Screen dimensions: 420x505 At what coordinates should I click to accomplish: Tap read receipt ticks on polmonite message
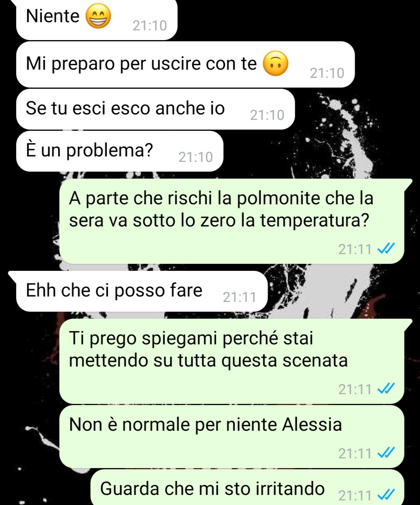click(386, 249)
